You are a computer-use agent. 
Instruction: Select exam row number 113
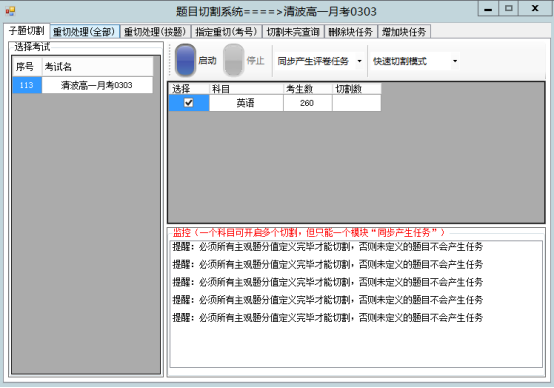[27, 85]
